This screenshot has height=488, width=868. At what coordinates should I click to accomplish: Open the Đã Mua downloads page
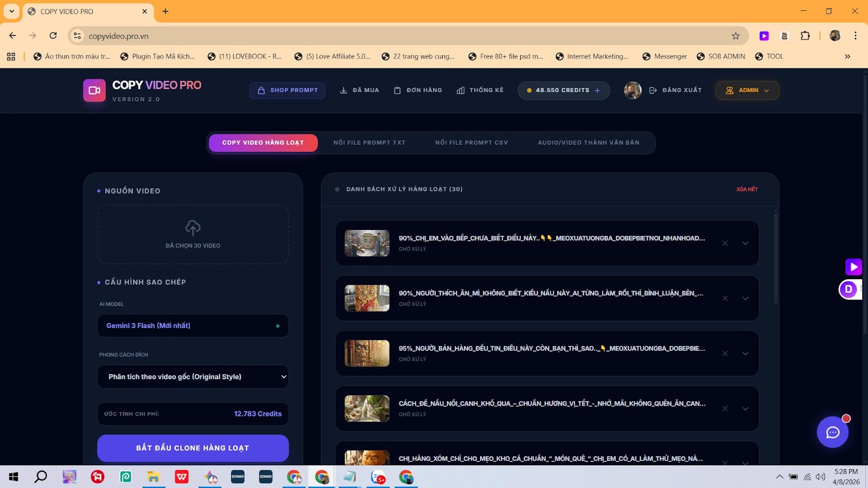[x=359, y=91]
